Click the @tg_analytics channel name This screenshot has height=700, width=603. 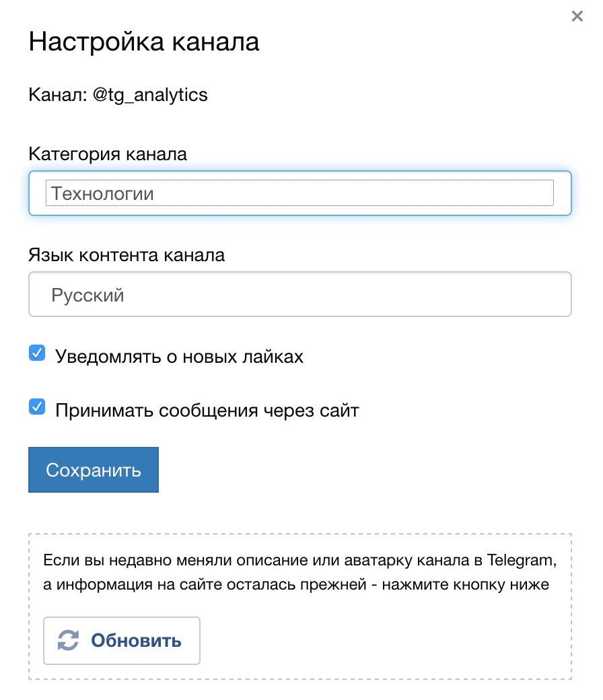click(x=150, y=95)
